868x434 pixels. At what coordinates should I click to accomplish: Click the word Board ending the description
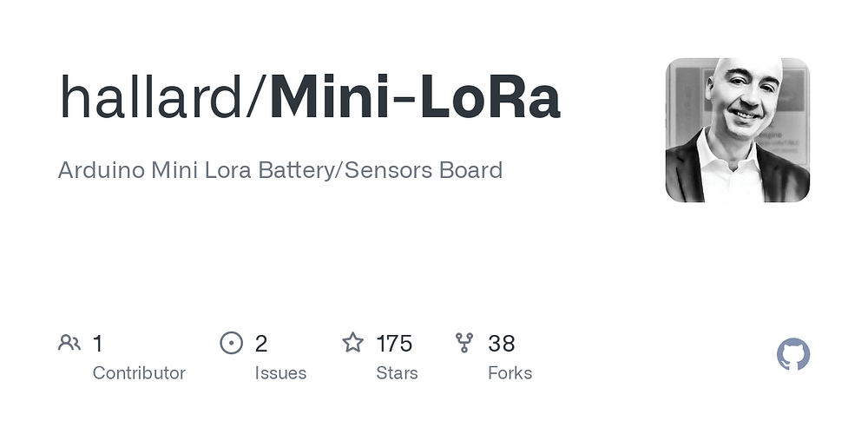click(x=470, y=170)
